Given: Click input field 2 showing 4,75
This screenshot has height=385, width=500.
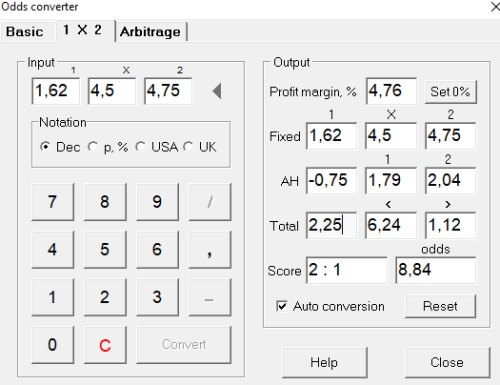Looking at the screenshot, I should [x=168, y=91].
